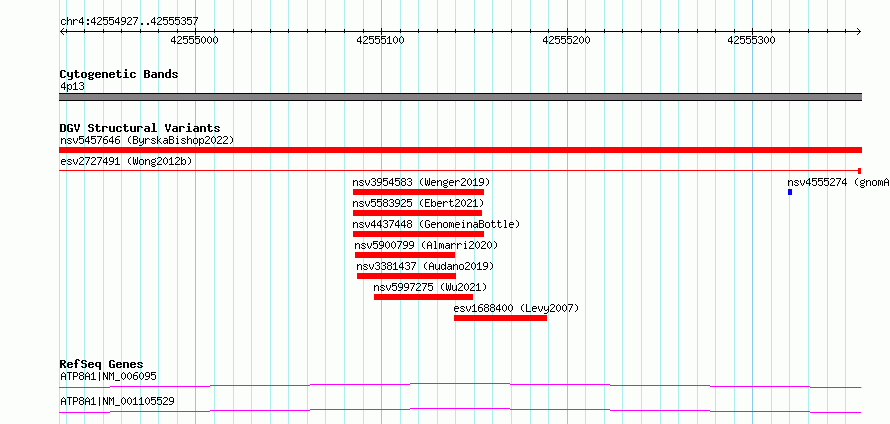The width and height of the screenshot is (890, 424).
Task: Click label ATP8A1|NM_006095
Action: coord(108,376)
